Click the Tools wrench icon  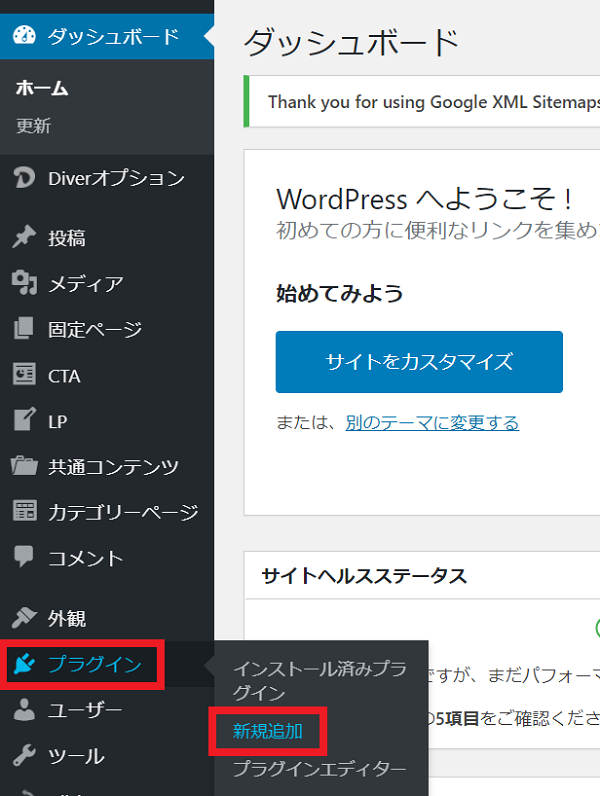[x=24, y=755]
